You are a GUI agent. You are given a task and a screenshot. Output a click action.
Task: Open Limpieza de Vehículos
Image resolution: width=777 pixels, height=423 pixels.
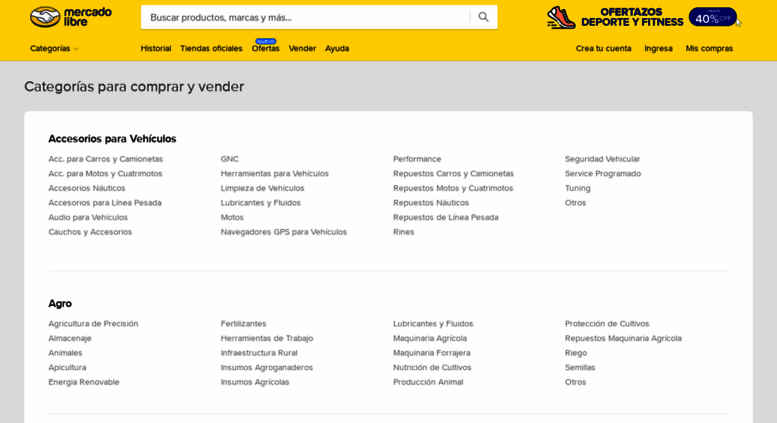pos(262,188)
